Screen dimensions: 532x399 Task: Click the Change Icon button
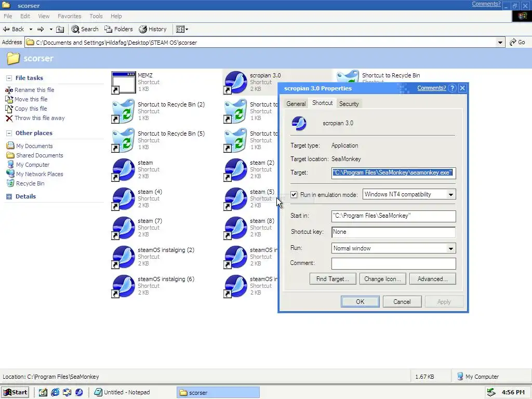383,279
